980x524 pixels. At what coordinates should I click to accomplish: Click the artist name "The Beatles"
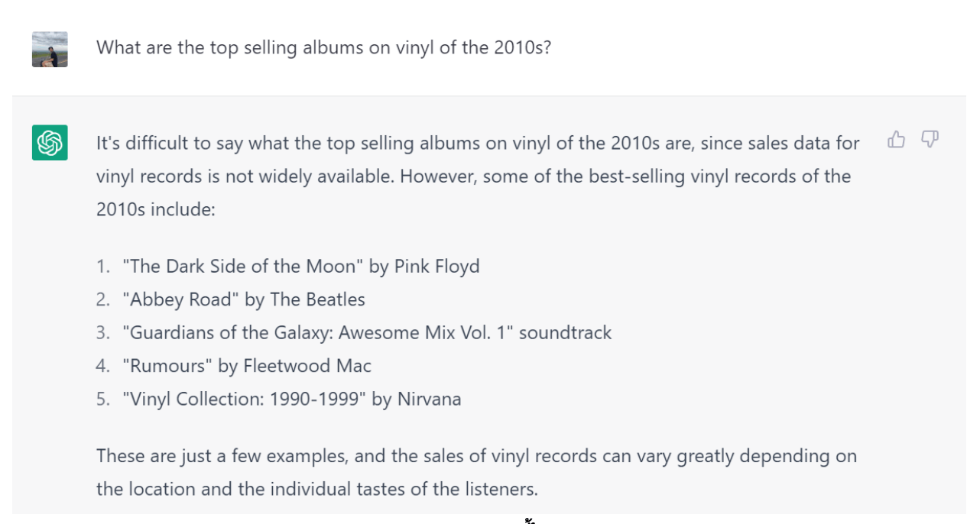[317, 299]
